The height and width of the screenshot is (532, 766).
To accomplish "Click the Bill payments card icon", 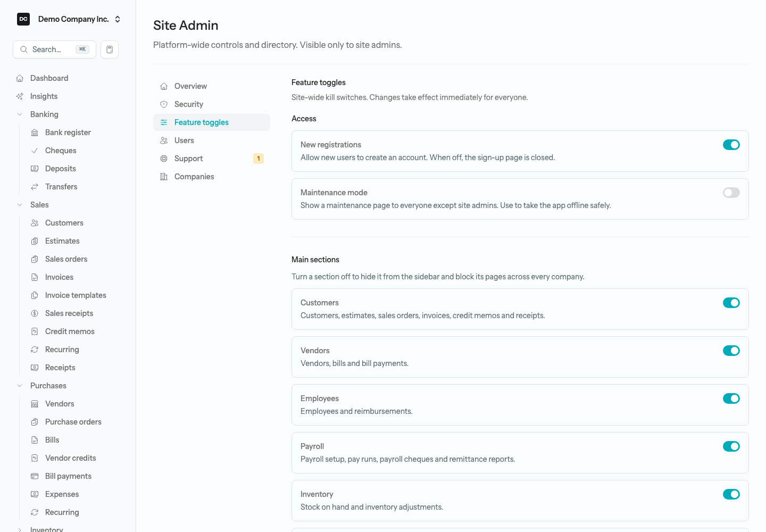I will pyautogui.click(x=35, y=476).
